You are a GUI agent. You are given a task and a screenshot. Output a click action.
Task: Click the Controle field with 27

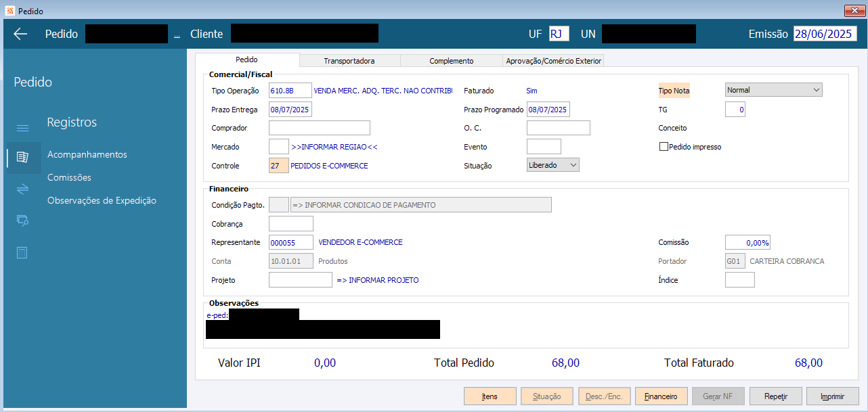(279, 165)
